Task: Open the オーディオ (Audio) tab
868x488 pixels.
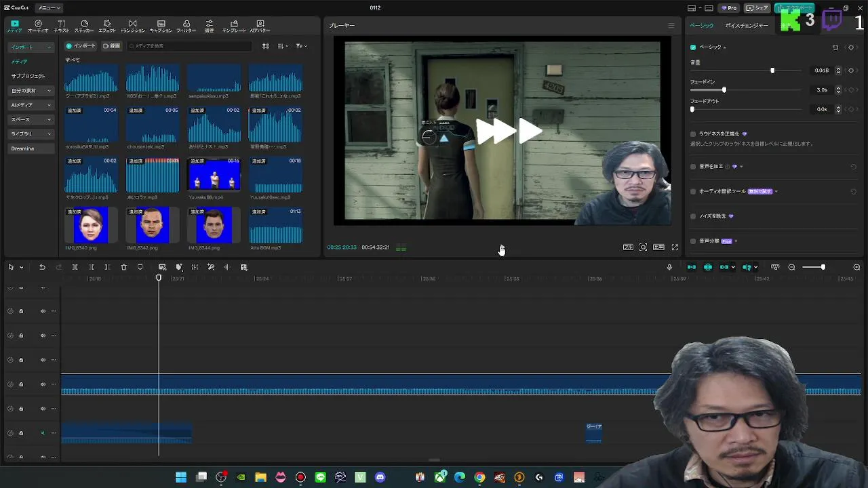Action: (38, 26)
